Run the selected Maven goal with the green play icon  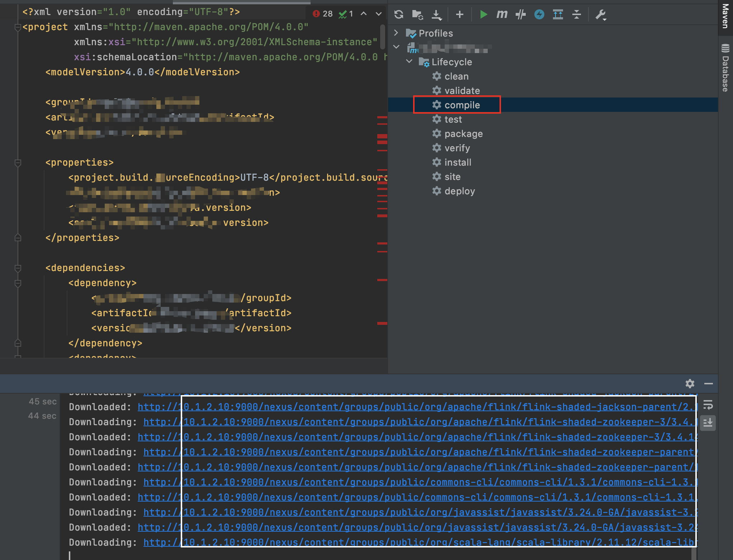pos(483,14)
